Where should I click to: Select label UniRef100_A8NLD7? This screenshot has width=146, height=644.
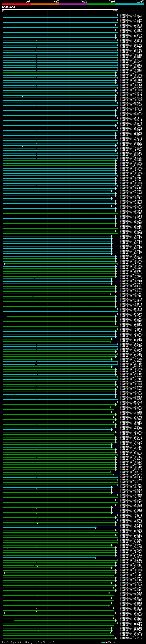(131, 188)
